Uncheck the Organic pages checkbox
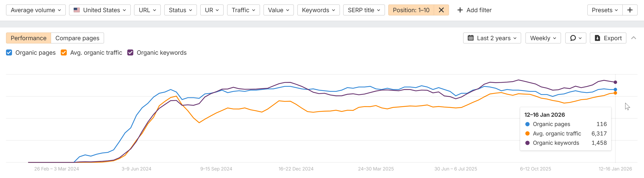Viewport: 644px width, 178px height. [9, 52]
